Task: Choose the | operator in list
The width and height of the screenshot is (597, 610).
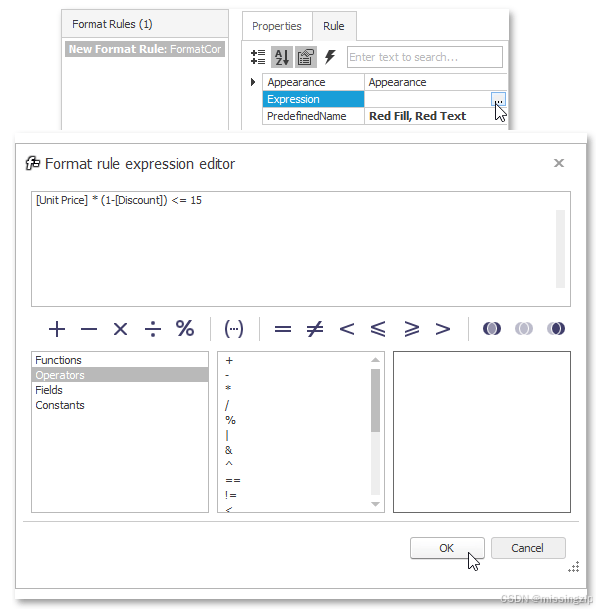Action: pyautogui.click(x=227, y=435)
